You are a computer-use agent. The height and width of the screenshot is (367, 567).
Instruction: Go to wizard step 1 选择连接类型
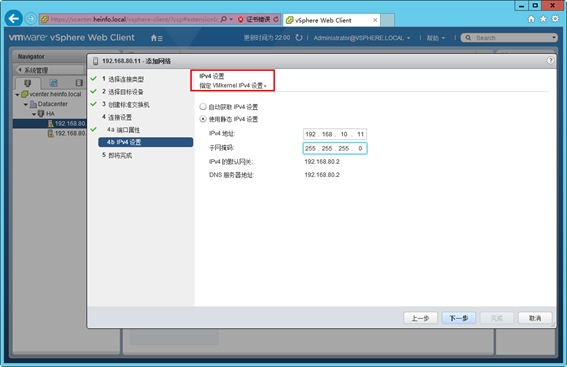click(x=123, y=79)
